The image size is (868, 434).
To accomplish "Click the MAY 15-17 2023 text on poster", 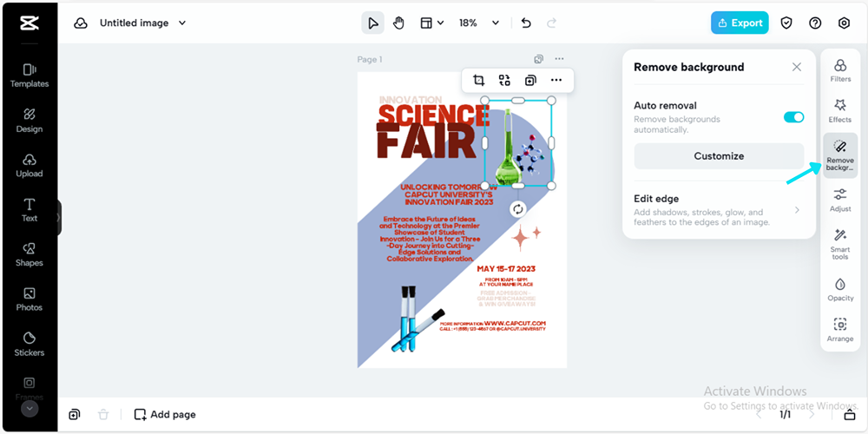I will (x=506, y=269).
